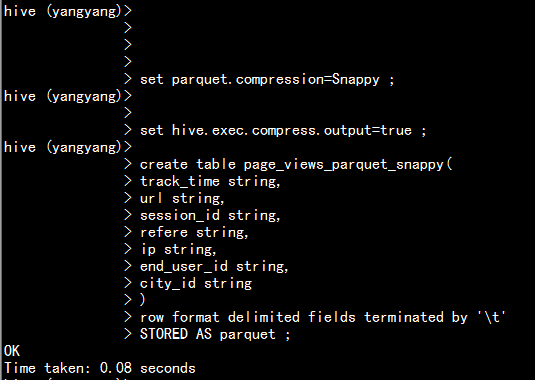The width and height of the screenshot is (535, 380).
Task: Click on 'city_id string' column definition
Action: 196,283
